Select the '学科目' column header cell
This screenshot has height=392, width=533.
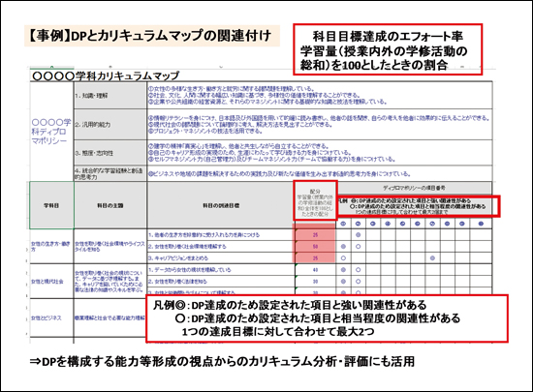51,205
